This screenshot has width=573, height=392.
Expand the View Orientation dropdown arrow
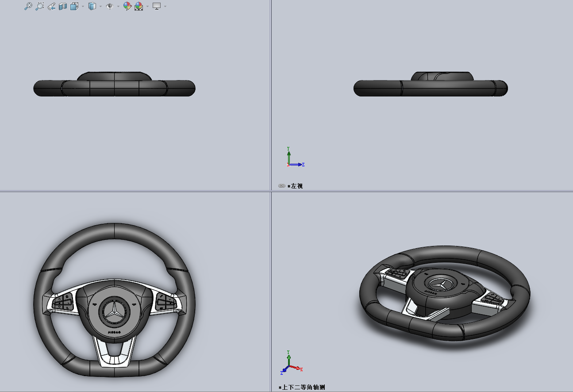[x=83, y=6]
